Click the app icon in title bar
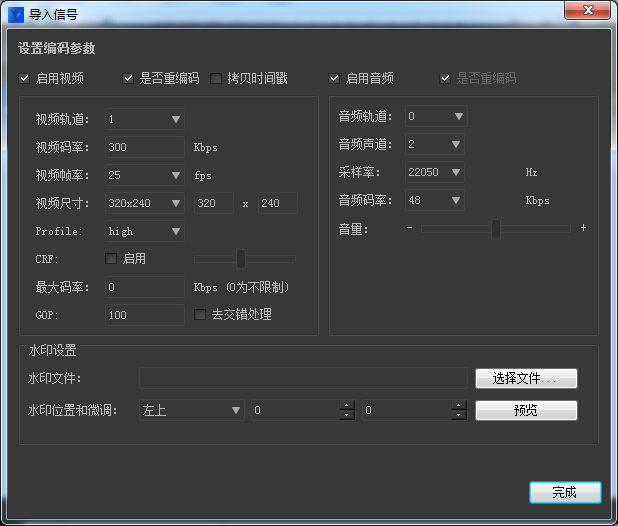618x526 pixels. point(17,14)
